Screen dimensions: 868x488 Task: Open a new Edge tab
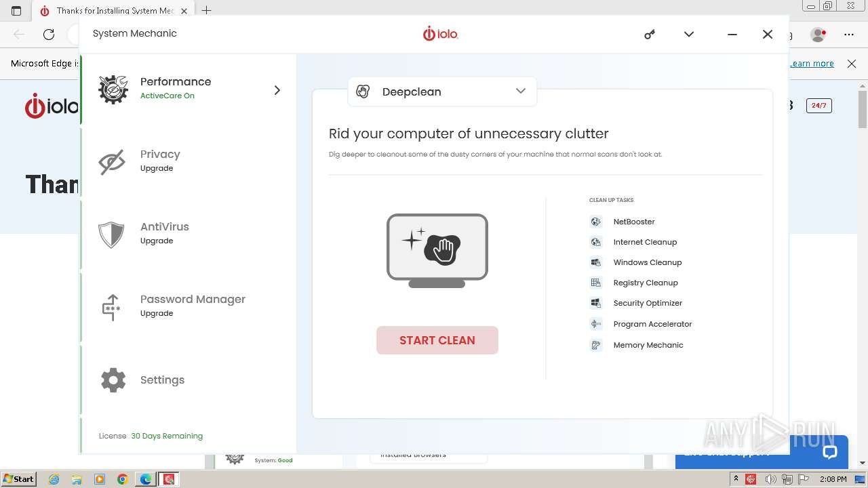coord(207,11)
